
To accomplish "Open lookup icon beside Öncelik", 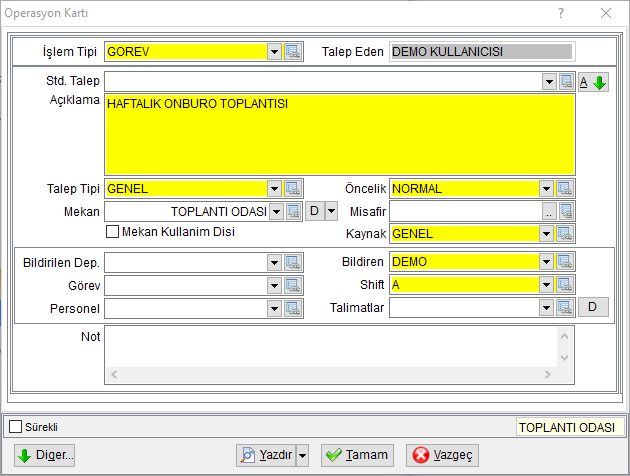I will click(x=565, y=188).
